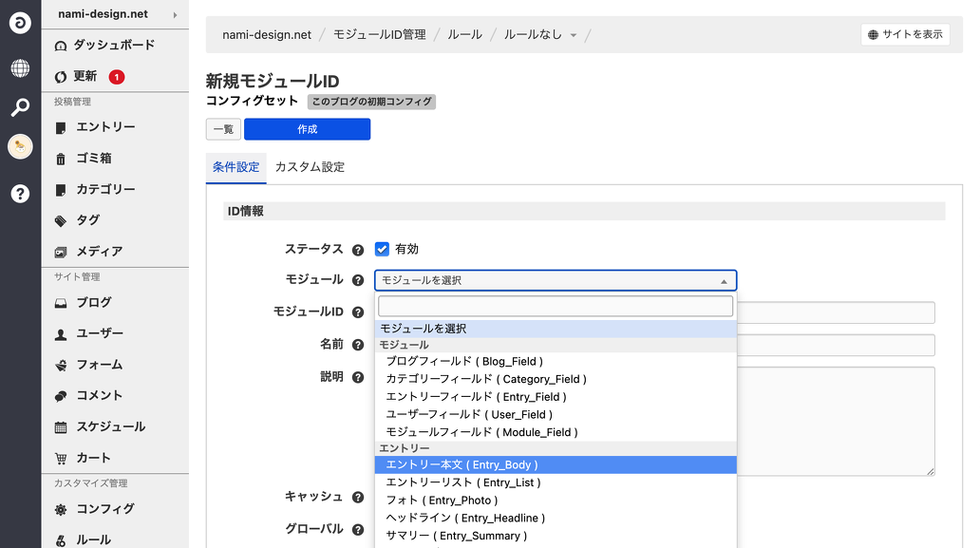Focus the module search field in dropdown
Screen dimensions: 980x548
point(556,306)
